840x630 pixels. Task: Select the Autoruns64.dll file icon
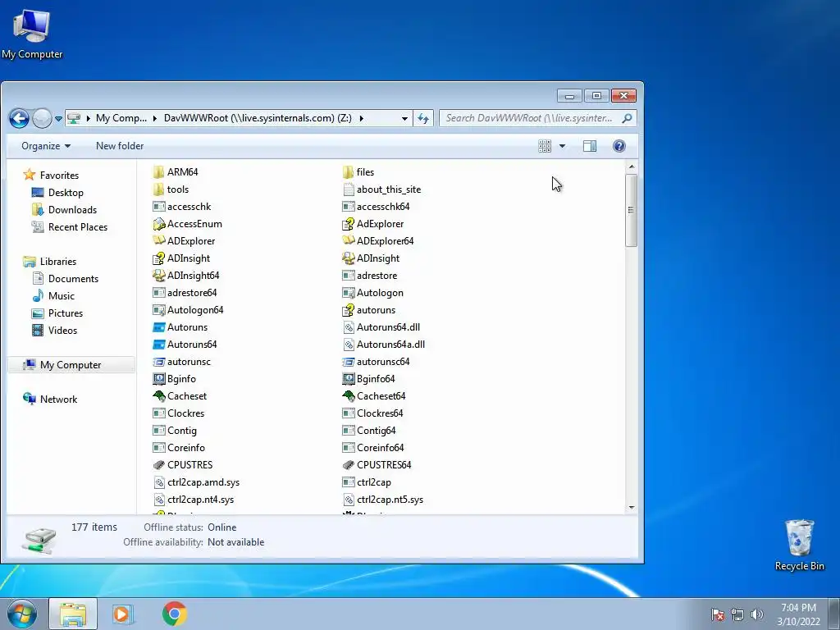point(348,327)
